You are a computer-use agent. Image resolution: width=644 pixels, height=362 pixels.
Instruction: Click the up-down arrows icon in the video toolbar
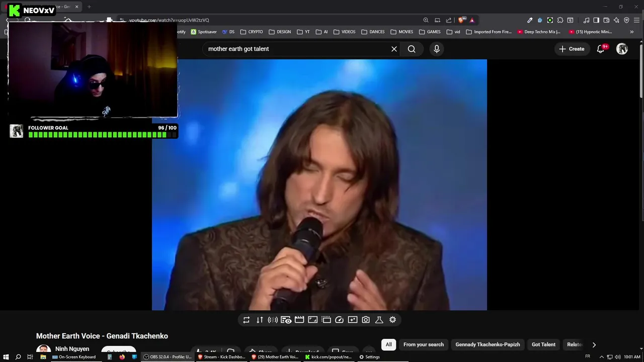(260, 320)
